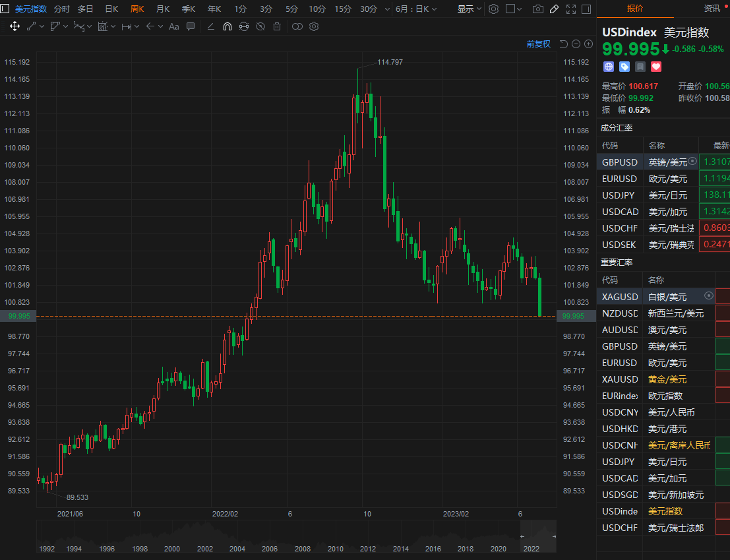730x560 pixels.
Task: Click the 114.797 high price marker
Action: (x=390, y=62)
